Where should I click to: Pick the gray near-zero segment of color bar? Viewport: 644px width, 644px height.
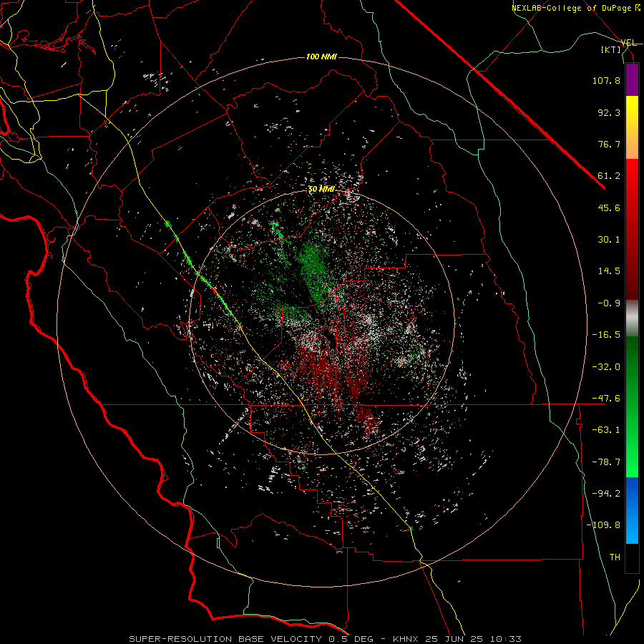632,318
